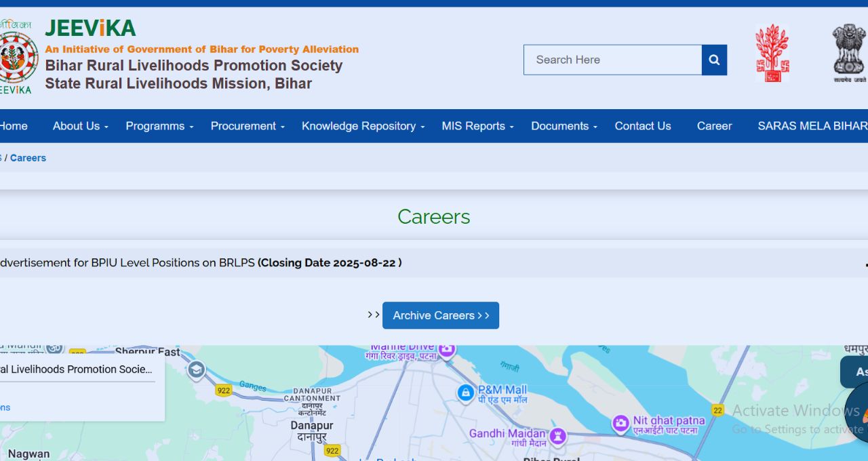Expand the About Us dropdown menu
The image size is (868, 461).
(80, 126)
